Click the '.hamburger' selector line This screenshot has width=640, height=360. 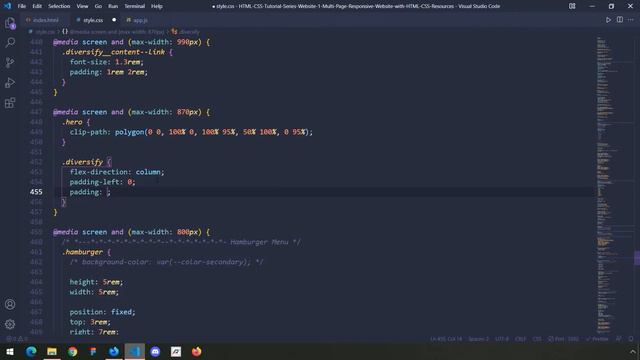(x=82, y=252)
